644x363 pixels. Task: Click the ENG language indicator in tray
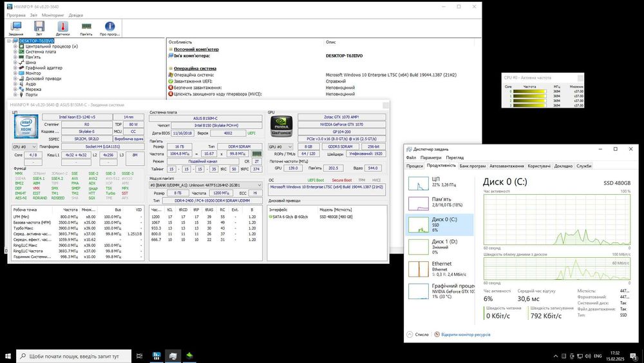pos(598,356)
